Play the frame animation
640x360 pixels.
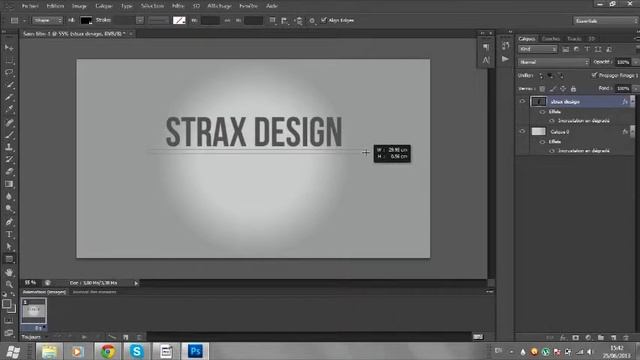click(84, 337)
